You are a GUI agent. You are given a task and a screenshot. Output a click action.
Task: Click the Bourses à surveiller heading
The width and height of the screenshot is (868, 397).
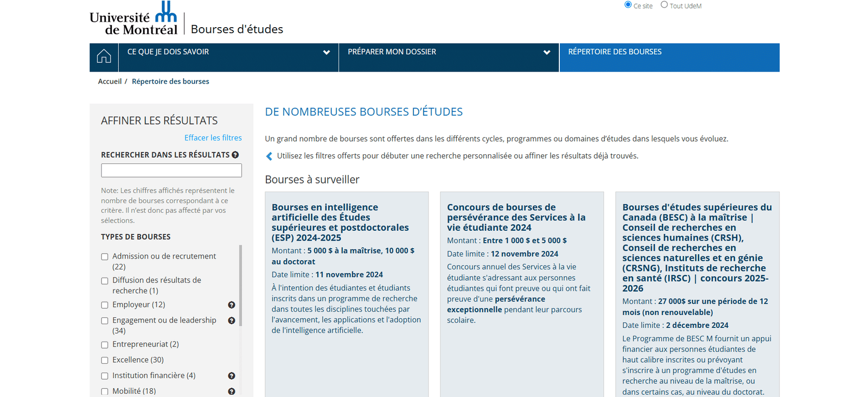click(312, 180)
